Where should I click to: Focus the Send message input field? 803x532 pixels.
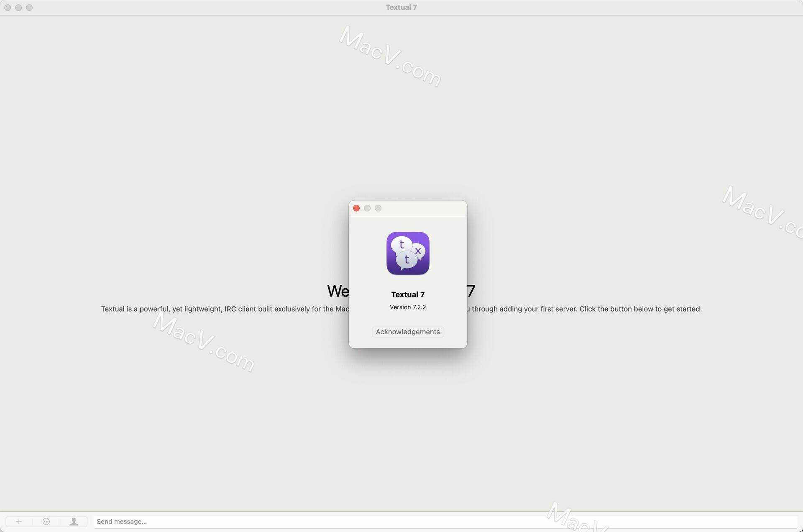coord(445,522)
